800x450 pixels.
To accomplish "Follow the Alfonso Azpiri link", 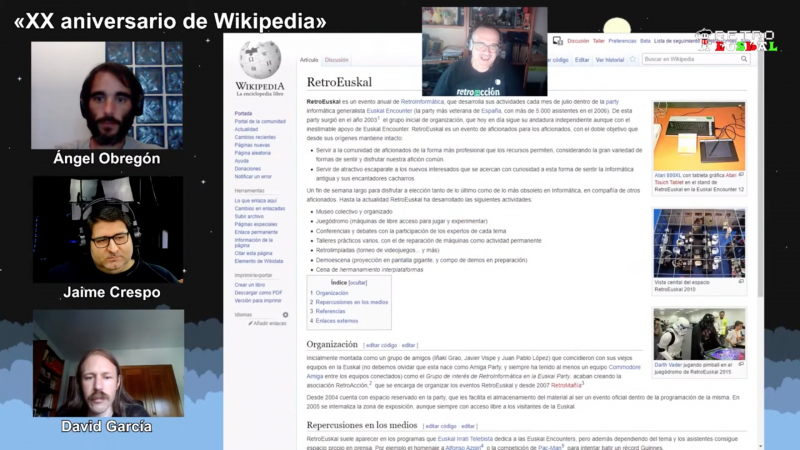I will click(463, 447).
